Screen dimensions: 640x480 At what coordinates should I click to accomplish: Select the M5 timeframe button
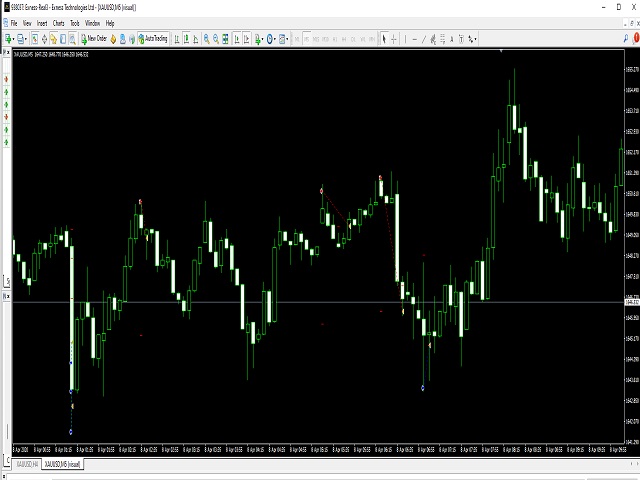307,39
